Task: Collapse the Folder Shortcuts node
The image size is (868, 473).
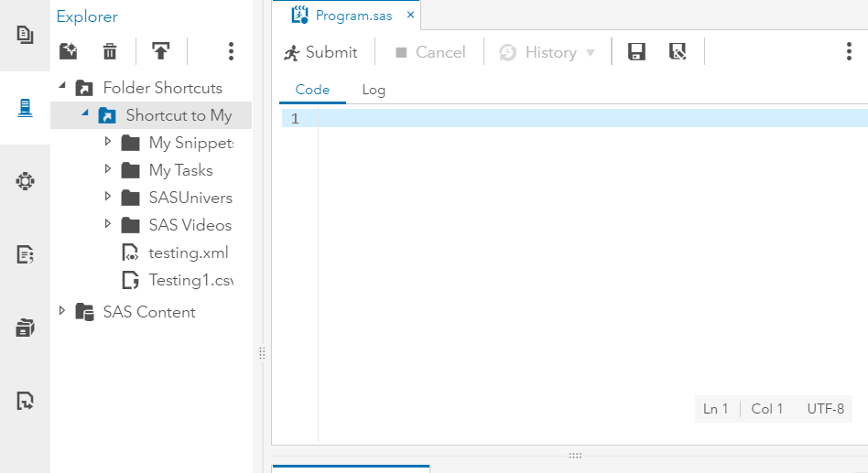Action: [x=62, y=86]
